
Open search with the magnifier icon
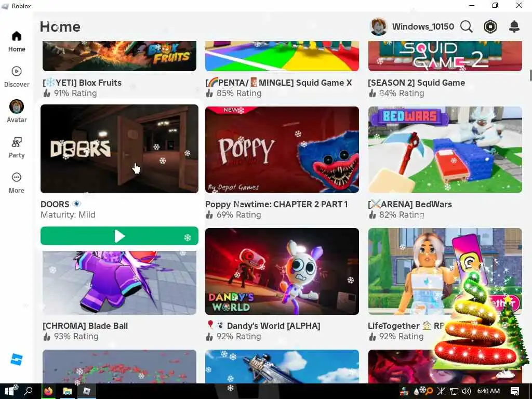(x=467, y=27)
